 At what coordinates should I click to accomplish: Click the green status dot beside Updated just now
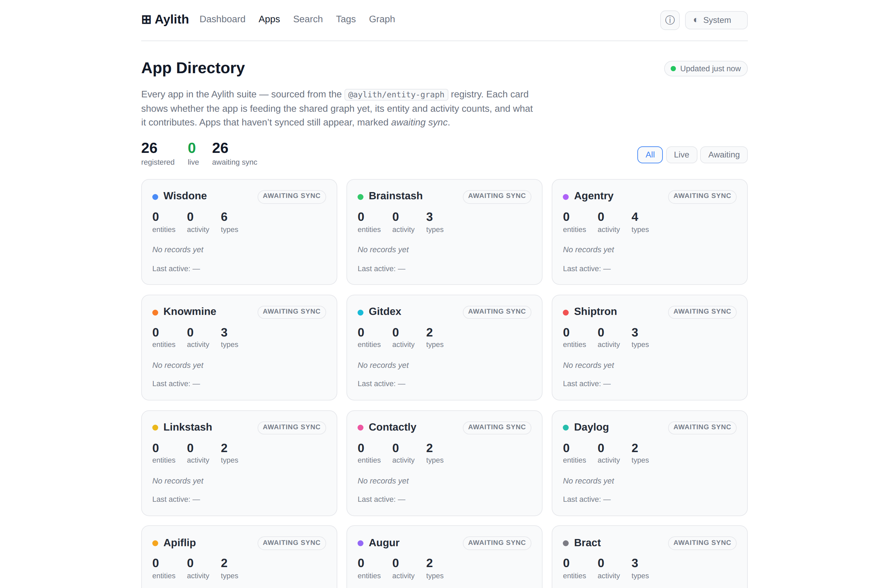673,69
